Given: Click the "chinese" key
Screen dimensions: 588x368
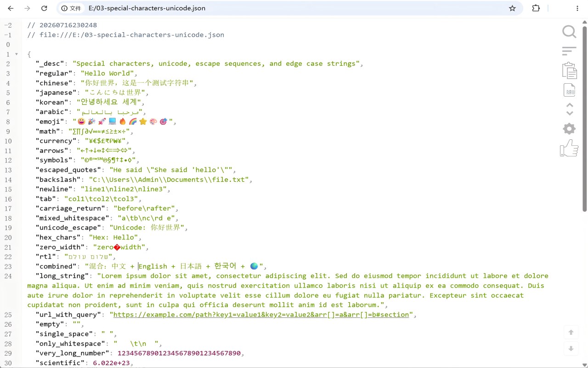Looking at the screenshot, I should click(x=54, y=83).
